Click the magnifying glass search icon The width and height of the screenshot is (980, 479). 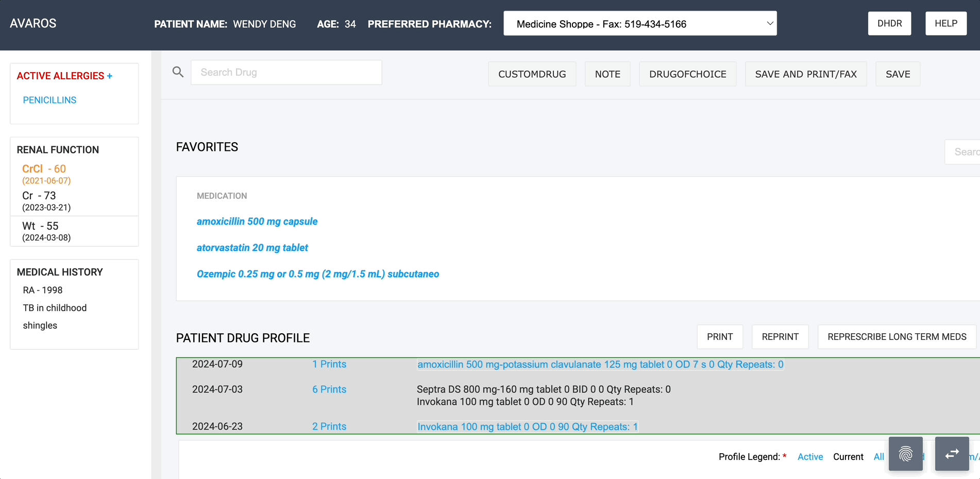178,72
